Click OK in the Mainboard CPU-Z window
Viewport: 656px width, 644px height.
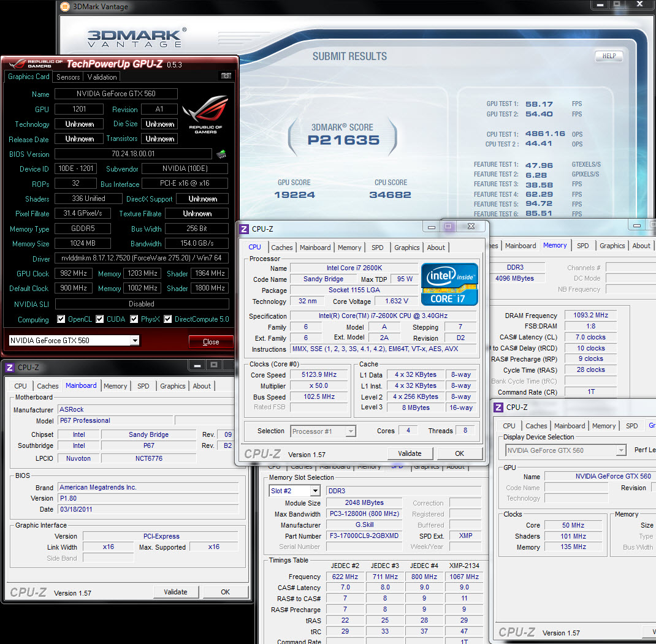[225, 592]
